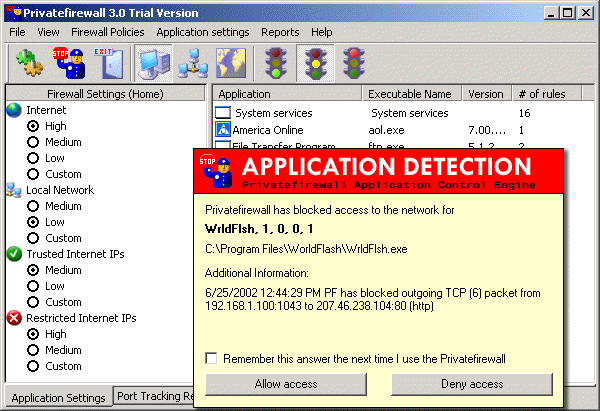
Task: Set Restricted Internet IPs to Custom
Action: [x=33, y=366]
